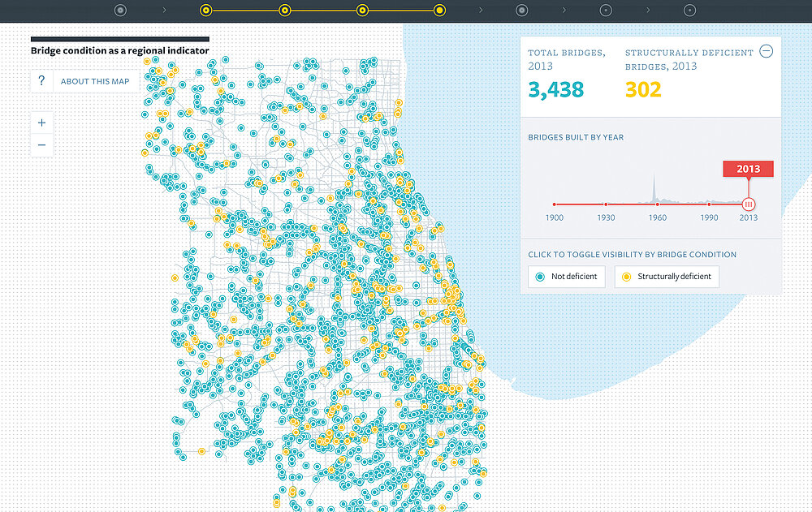Zoom out the map with minus button
Viewport: 812px width, 512px height.
pyautogui.click(x=41, y=145)
